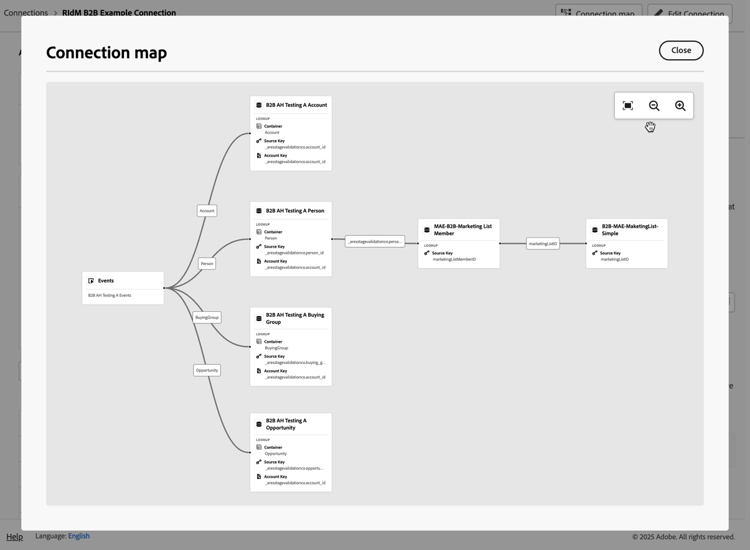Select the Opportunity edge label
Viewport: 750px width, 550px height.
pos(207,370)
